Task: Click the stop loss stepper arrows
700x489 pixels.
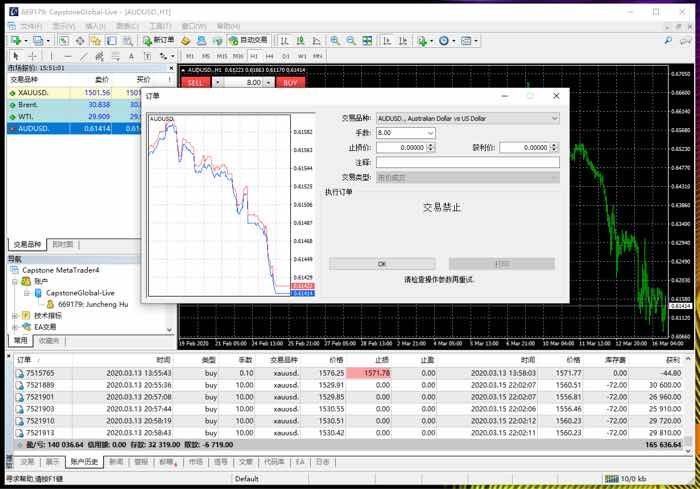Action: coord(430,147)
